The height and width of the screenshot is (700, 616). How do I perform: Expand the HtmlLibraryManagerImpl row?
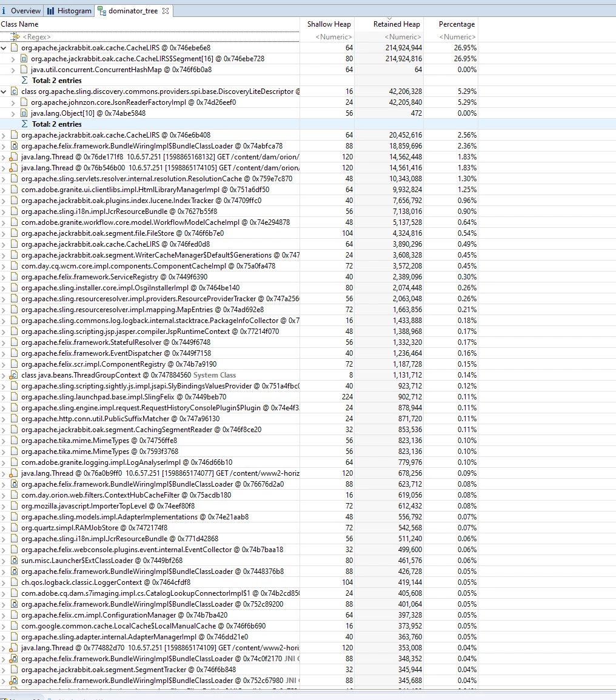(4, 190)
